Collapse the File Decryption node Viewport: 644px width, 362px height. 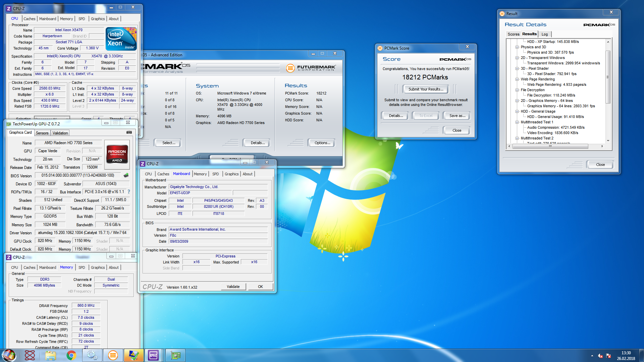(517, 90)
